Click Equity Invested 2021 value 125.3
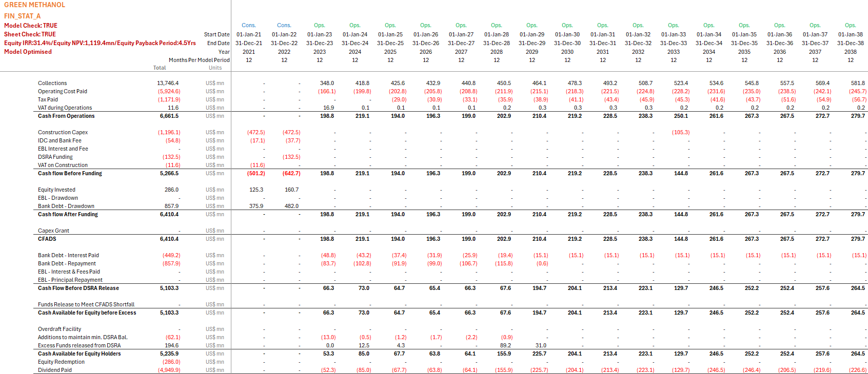868x374 pixels. (x=256, y=190)
